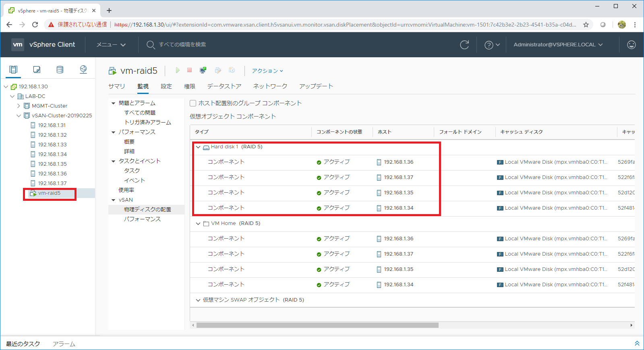Viewport: 644px width, 350px height.
Task: Click the red power off icon
Action: coord(190,70)
